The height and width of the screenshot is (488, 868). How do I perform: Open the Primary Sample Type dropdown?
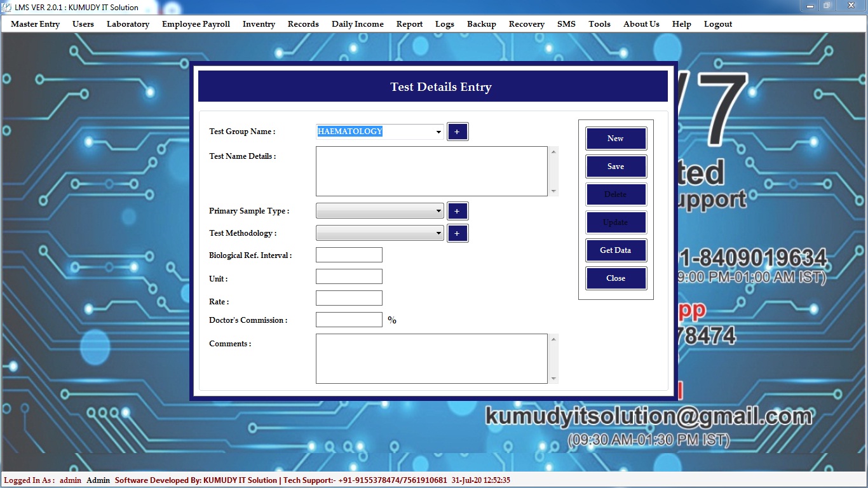(438, 211)
